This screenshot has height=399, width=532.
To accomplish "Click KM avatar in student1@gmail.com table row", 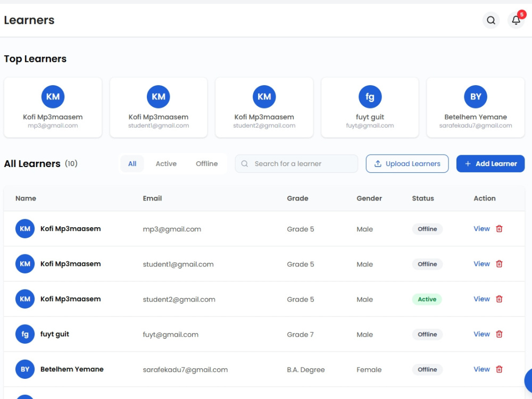I will pyautogui.click(x=25, y=264).
